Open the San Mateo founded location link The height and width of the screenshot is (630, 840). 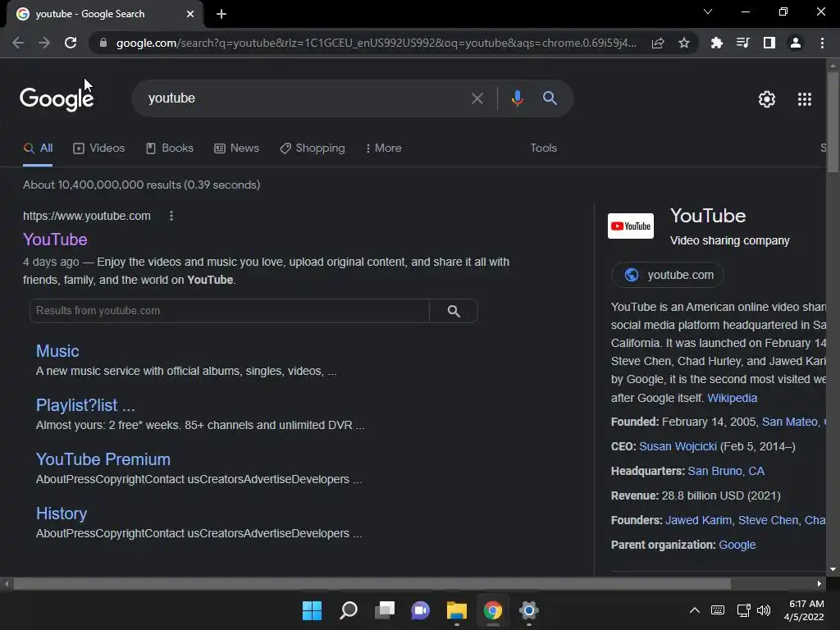[790, 422]
